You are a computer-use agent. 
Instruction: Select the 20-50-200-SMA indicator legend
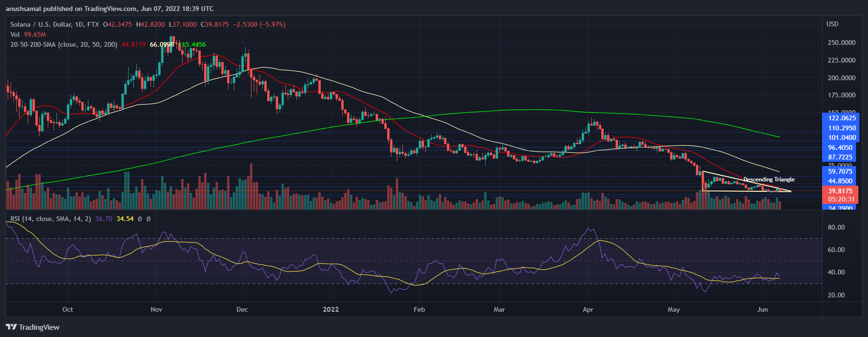pyautogui.click(x=64, y=44)
